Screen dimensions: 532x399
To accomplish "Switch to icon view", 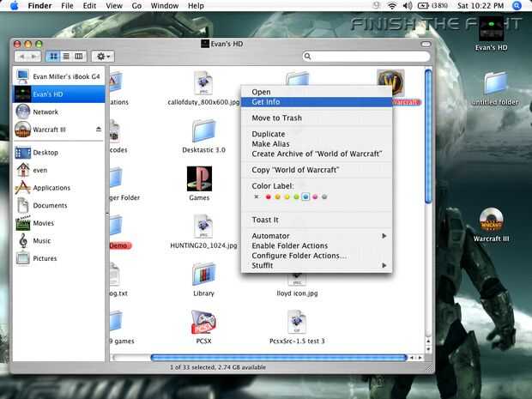I will point(53,57).
